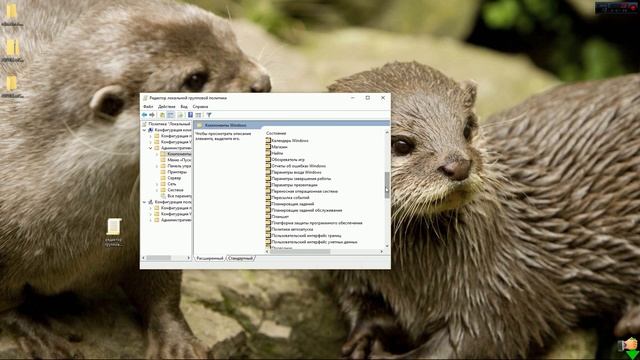Click bottom-right desktop corner arrow icon
This screenshot has width=640, height=360.
(x=629, y=348)
